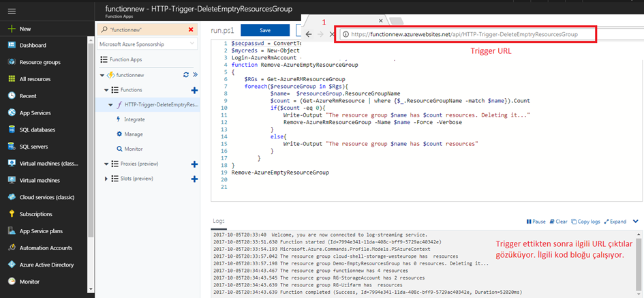
Task: Clear the functionnew search with red X
Action: click(191, 29)
